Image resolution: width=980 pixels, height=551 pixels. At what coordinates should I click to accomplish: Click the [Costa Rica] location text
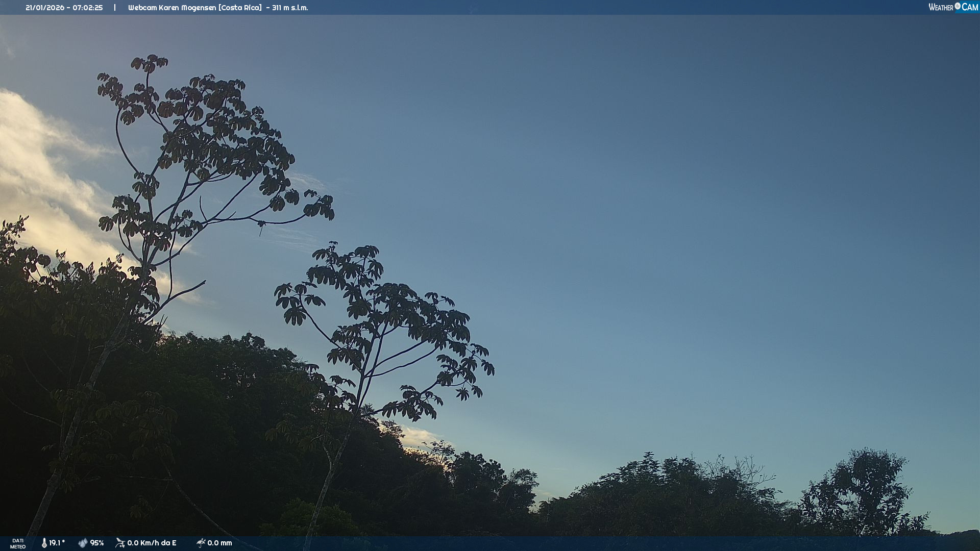pos(240,8)
